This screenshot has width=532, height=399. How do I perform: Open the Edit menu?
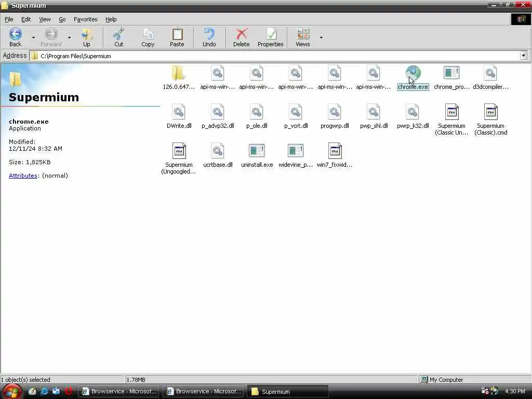point(26,19)
